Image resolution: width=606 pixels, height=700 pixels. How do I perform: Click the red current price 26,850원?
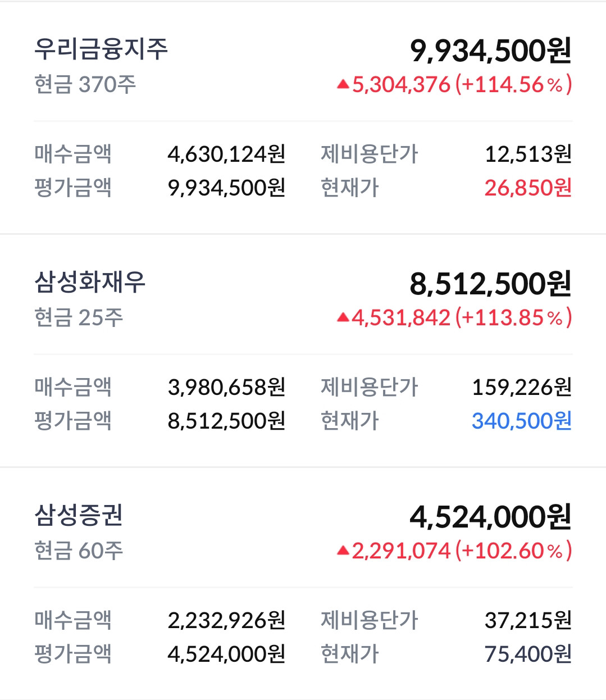[528, 188]
